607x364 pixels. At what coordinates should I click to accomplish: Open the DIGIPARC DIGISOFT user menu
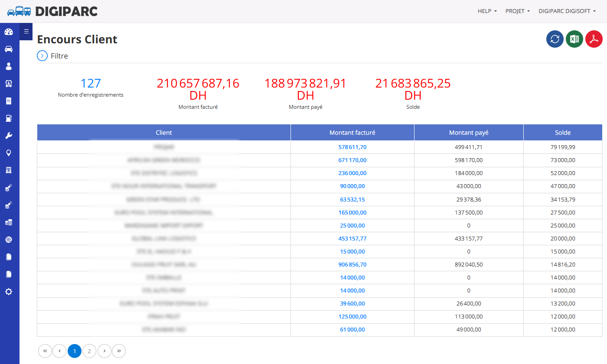click(567, 11)
